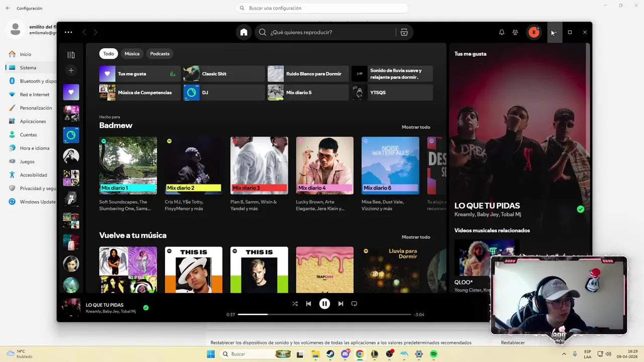This screenshot has width=644, height=362.
Task: Open Liked Songs heart in the sidebar
Action: click(x=71, y=92)
